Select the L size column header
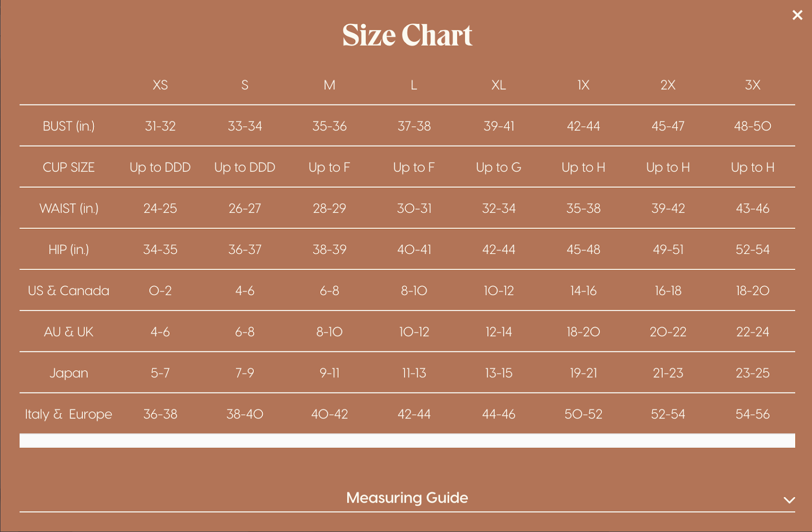This screenshot has width=812, height=532. 414,85
